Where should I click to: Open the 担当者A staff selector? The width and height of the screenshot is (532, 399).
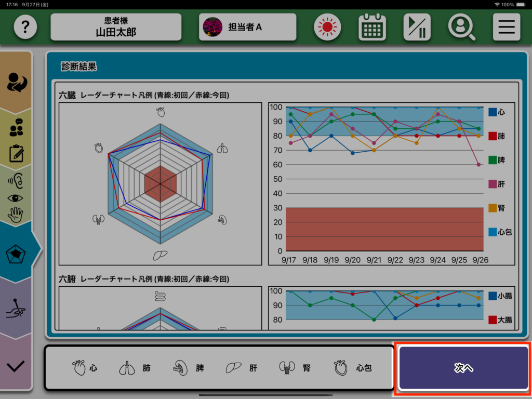click(247, 27)
